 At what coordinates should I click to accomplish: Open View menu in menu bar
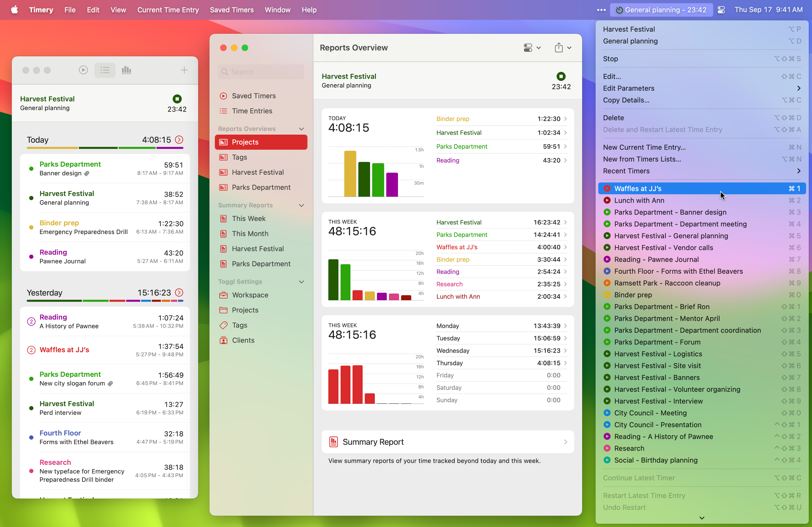(118, 10)
